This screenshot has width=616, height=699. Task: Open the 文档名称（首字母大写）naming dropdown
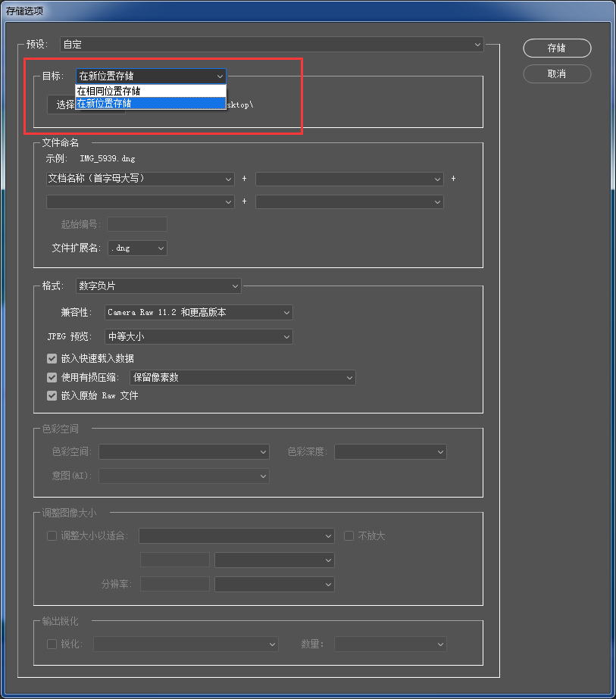tap(140, 179)
